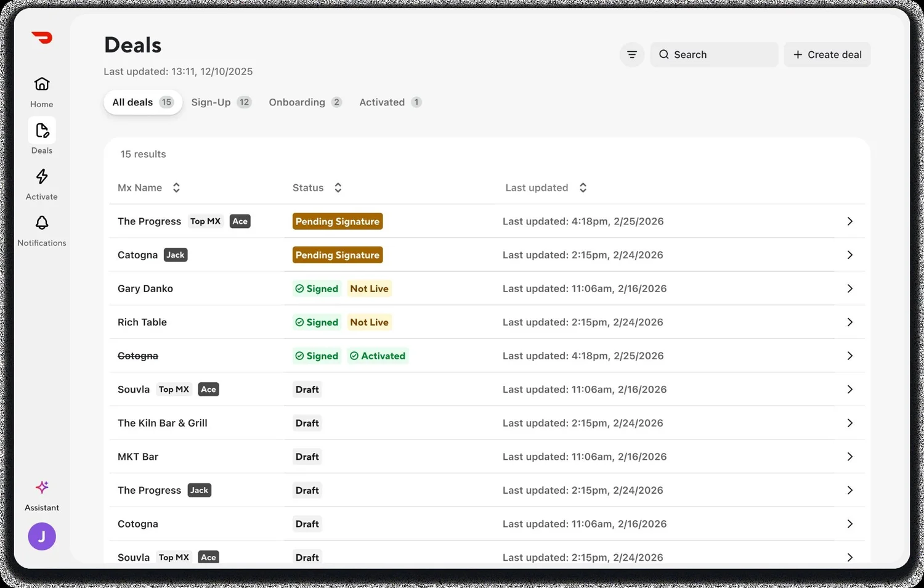Open The Progress Jack draft row chevron
Viewport: 924px width, 588px height.
pyautogui.click(x=849, y=491)
